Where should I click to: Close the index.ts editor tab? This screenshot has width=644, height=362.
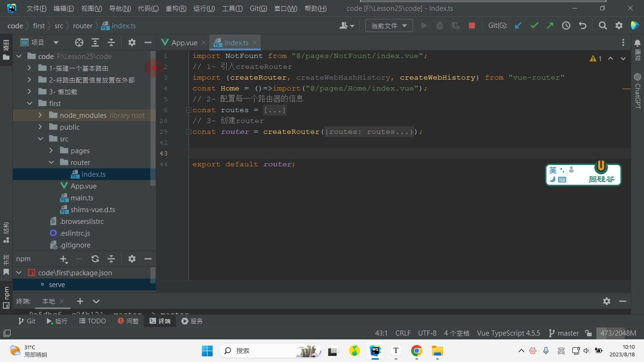[x=255, y=42]
